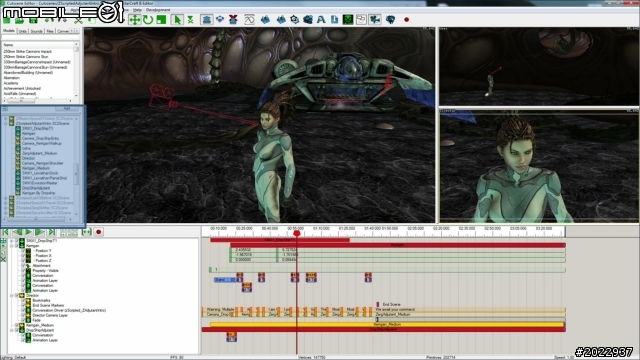Switch to the Sounds tab
This screenshot has height=360, width=640.
[x=36, y=31]
